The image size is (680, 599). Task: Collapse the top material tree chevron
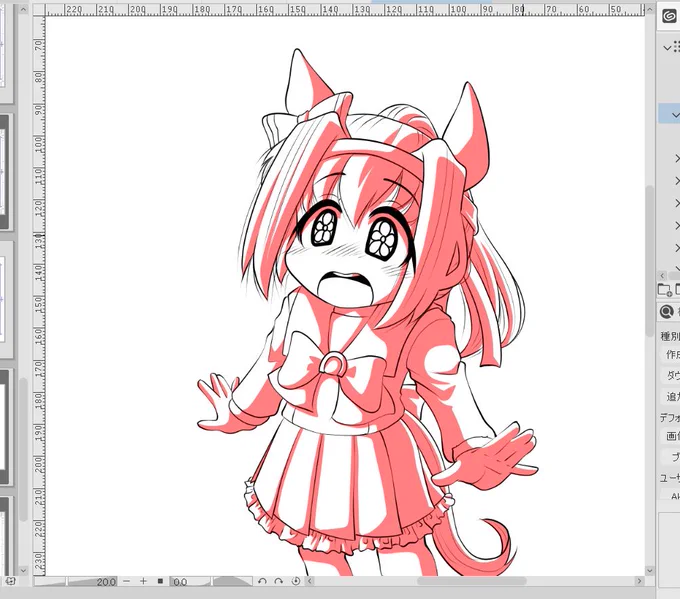click(667, 48)
